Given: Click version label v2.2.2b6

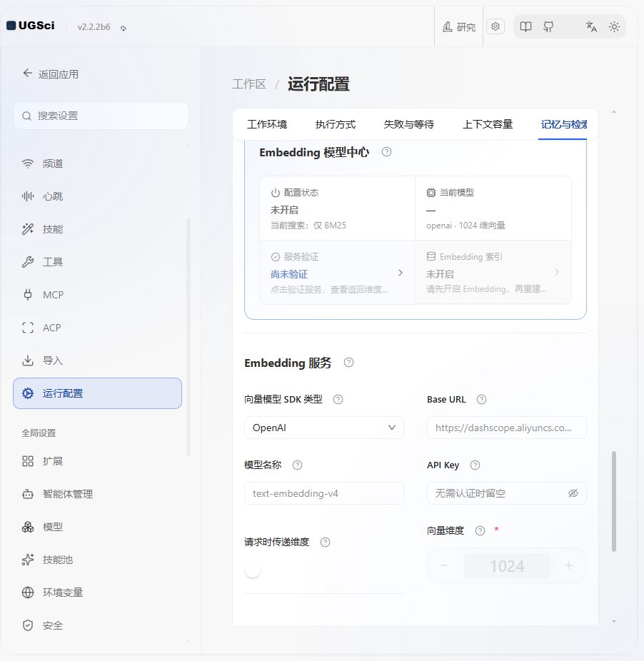Looking at the screenshot, I should [x=94, y=27].
